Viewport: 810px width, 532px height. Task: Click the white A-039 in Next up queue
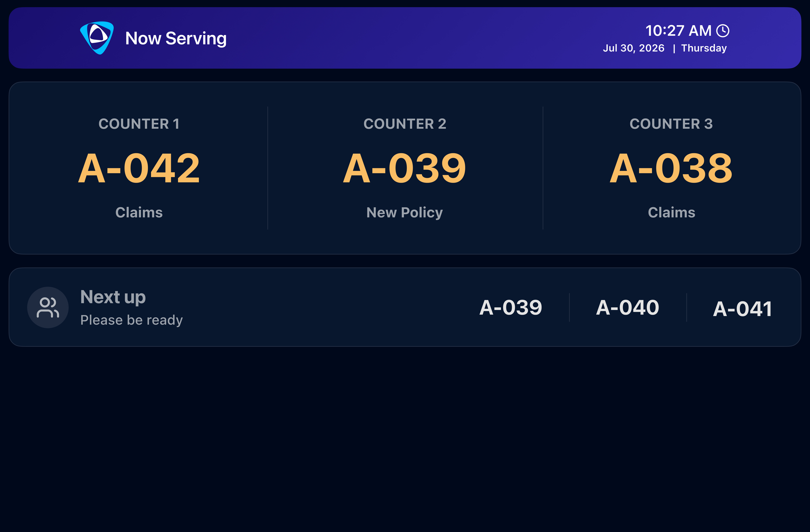coord(510,308)
